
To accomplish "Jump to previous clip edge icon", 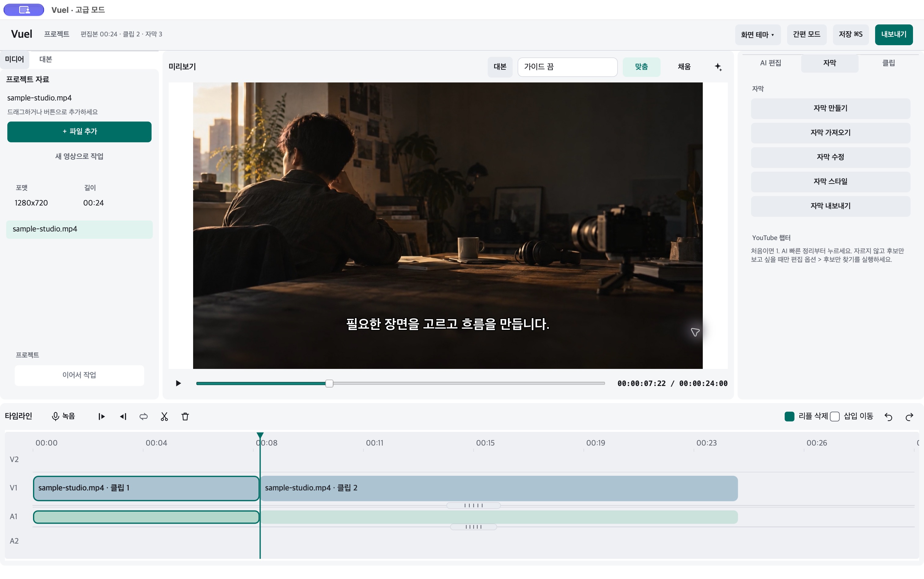I will click(123, 417).
